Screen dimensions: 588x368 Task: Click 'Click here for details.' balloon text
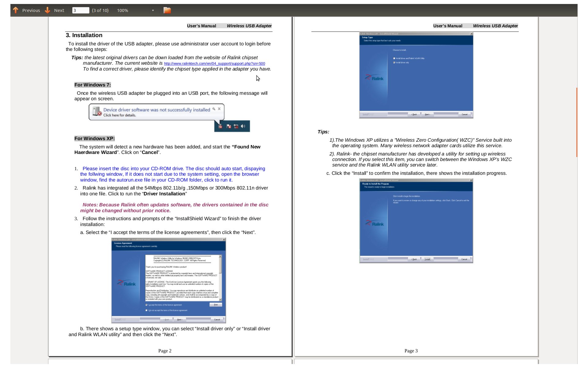click(120, 115)
